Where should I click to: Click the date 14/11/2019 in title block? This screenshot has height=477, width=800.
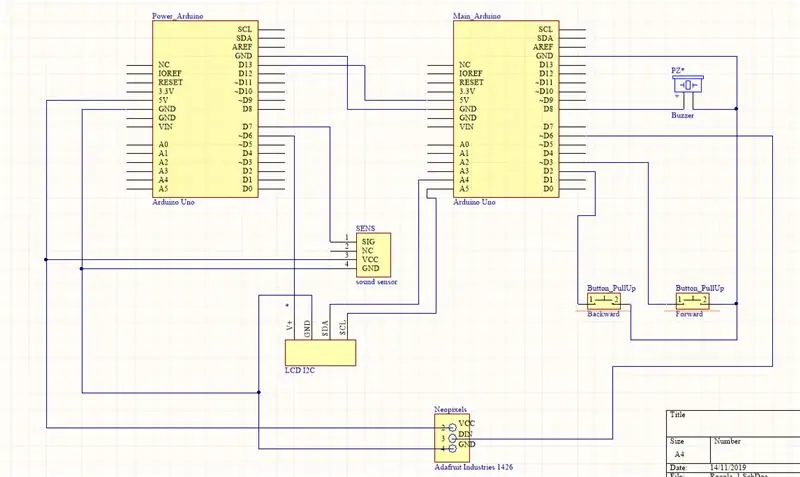pyautogui.click(x=727, y=467)
